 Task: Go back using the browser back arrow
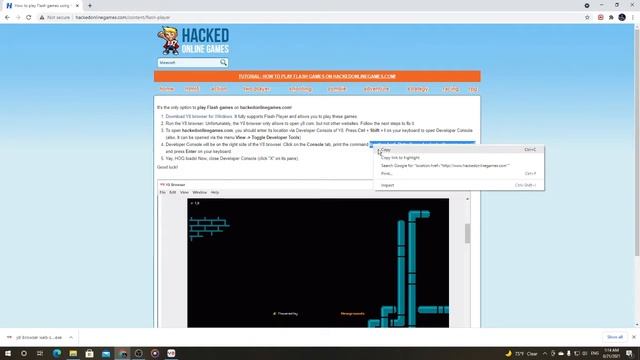click(7, 18)
